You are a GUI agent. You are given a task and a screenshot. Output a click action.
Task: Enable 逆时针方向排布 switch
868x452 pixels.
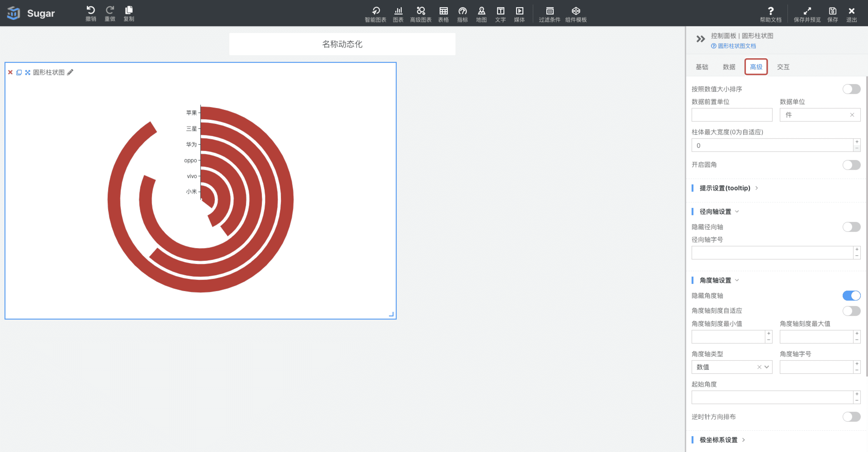851,417
